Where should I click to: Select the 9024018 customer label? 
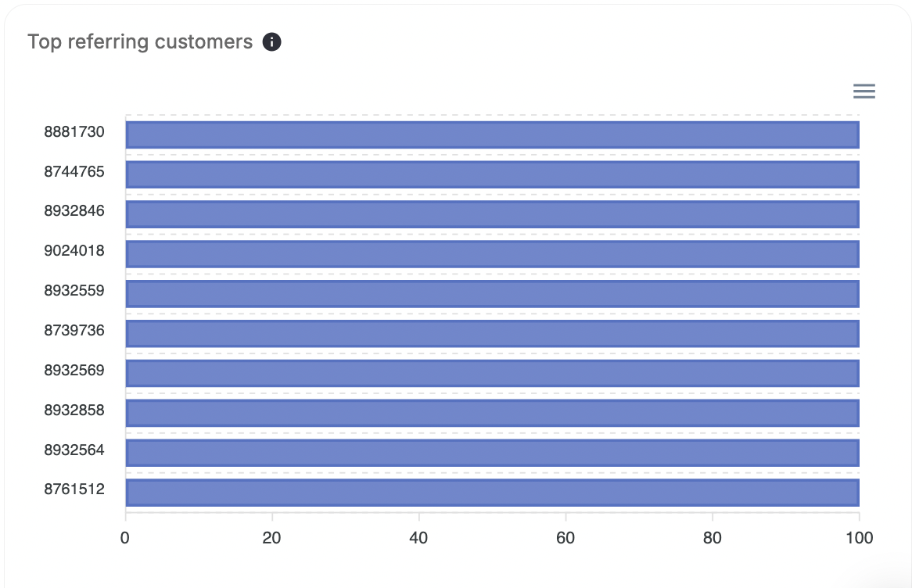(x=74, y=251)
